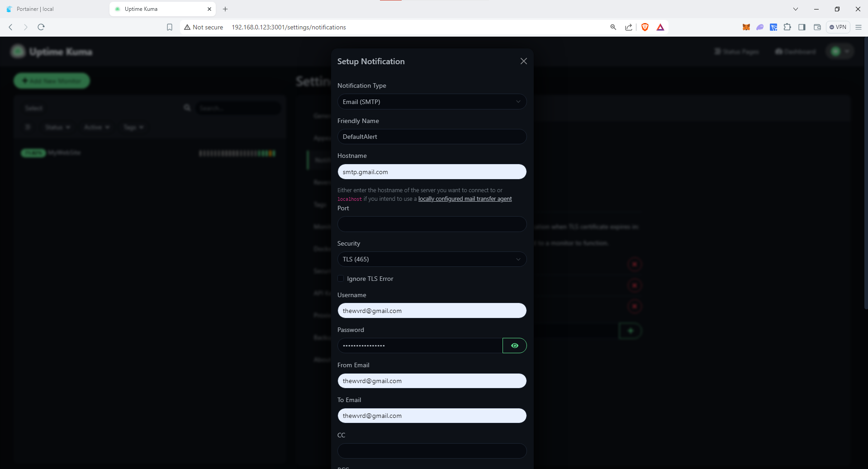This screenshot has width=868, height=469.
Task: Open the Tags filter dropdown
Action: click(x=133, y=127)
